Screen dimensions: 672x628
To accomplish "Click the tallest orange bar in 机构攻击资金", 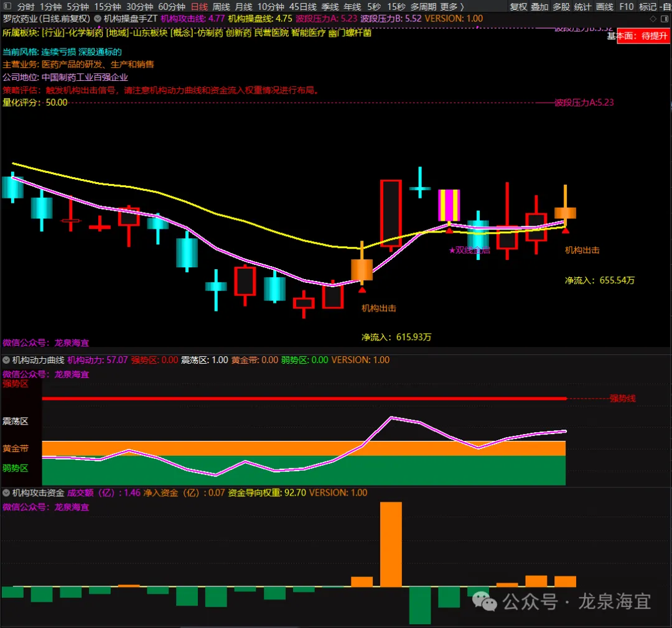I will coord(391,544).
